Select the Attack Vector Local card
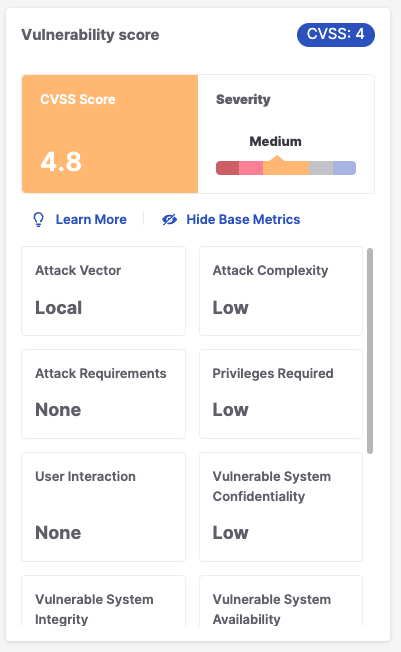401x652 pixels. (x=104, y=291)
